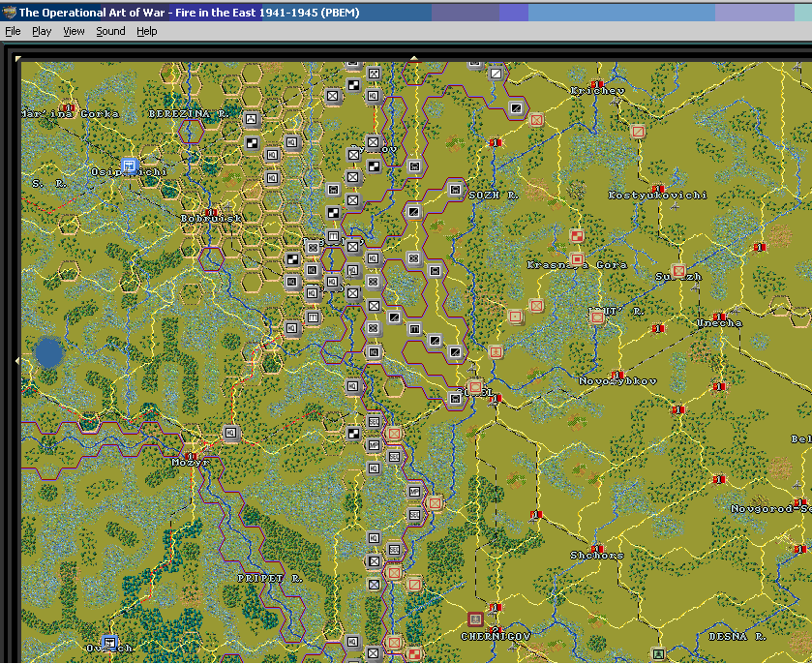Select the German motorized unit left of Gomel

coord(455,399)
